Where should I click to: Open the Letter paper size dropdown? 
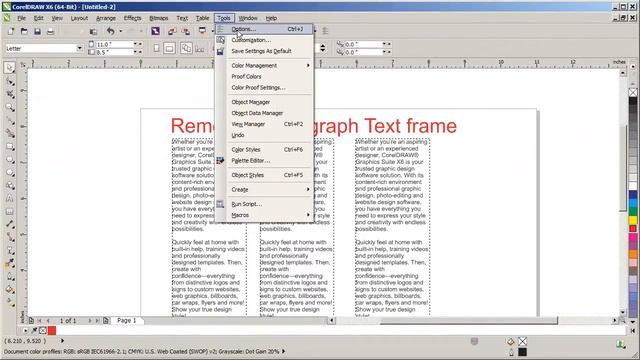click(80, 48)
